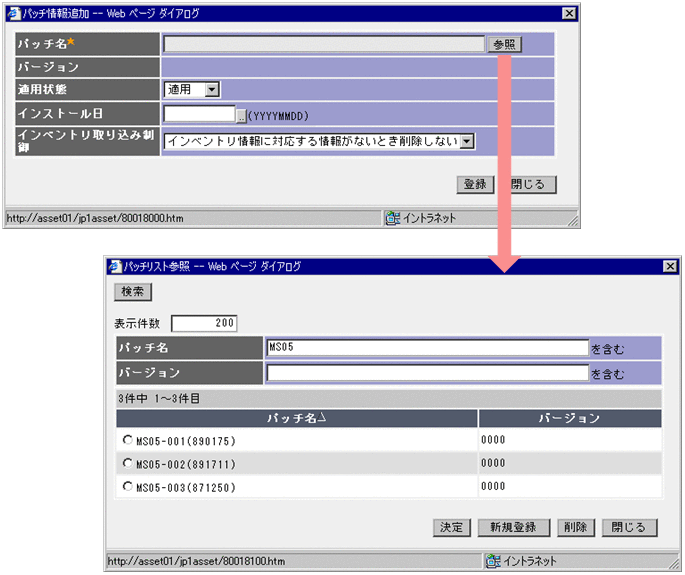This screenshot has width=685, height=575.
Task: Click 閉じる in パッチリスト参照 dialog
Action: click(x=629, y=527)
